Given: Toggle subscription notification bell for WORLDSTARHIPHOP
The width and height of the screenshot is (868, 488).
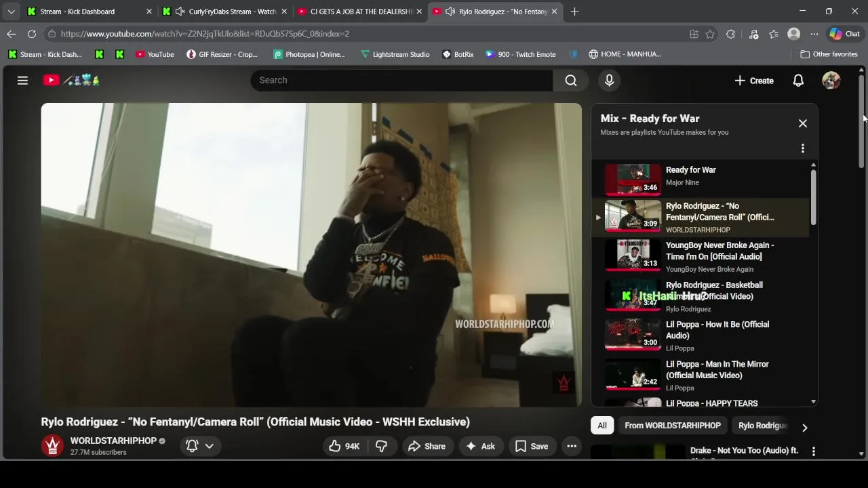Looking at the screenshot, I should pyautogui.click(x=192, y=446).
